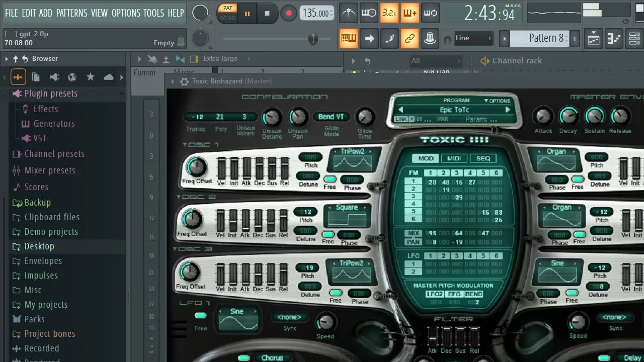Toggle the step editing footprint icon
This screenshot has height=362, width=644.
[389, 38]
